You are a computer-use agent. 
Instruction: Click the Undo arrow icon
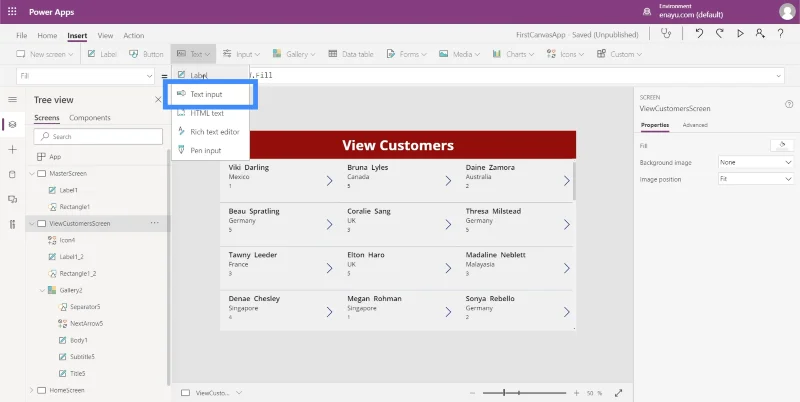pyautogui.click(x=699, y=34)
